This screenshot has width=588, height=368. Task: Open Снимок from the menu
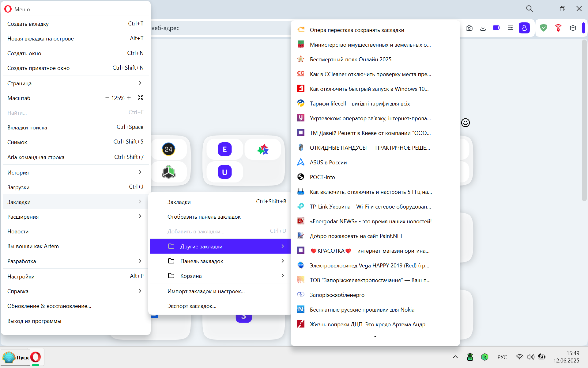pos(75,142)
